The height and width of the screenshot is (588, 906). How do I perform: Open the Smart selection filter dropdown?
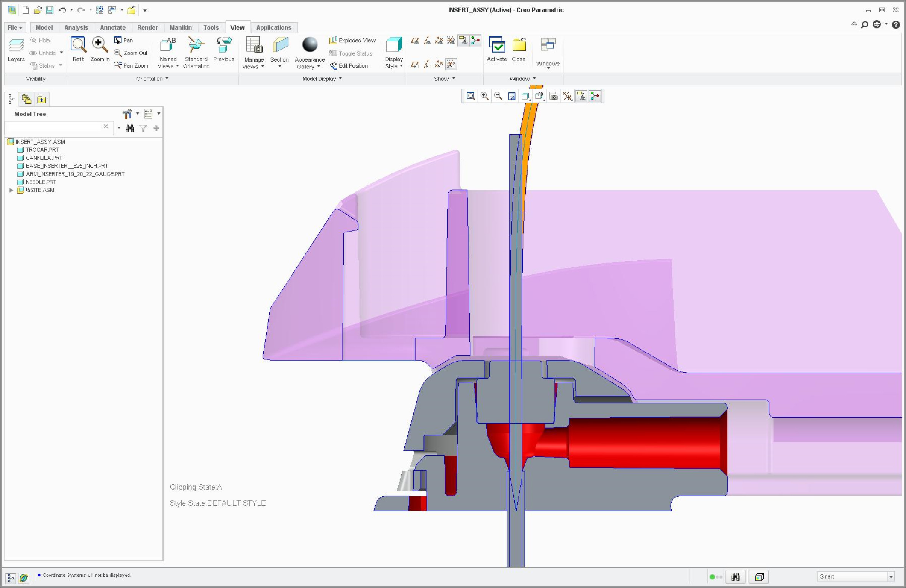point(891,577)
